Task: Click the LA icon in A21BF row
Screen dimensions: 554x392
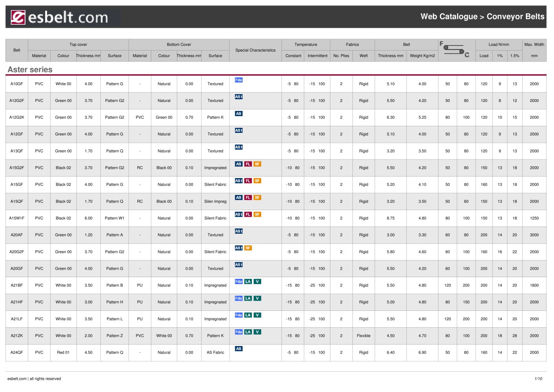Action: pos(248,281)
